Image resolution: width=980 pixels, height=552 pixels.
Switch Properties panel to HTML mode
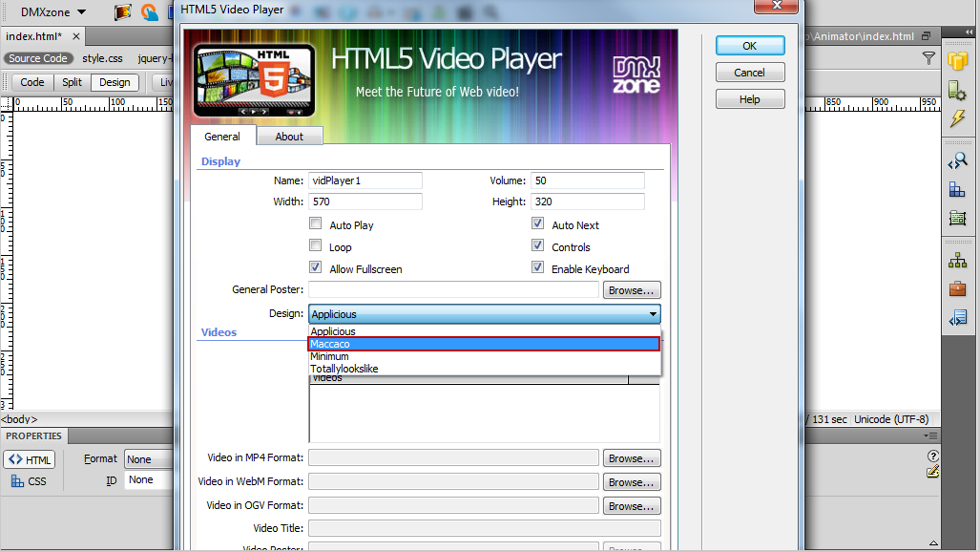point(30,460)
